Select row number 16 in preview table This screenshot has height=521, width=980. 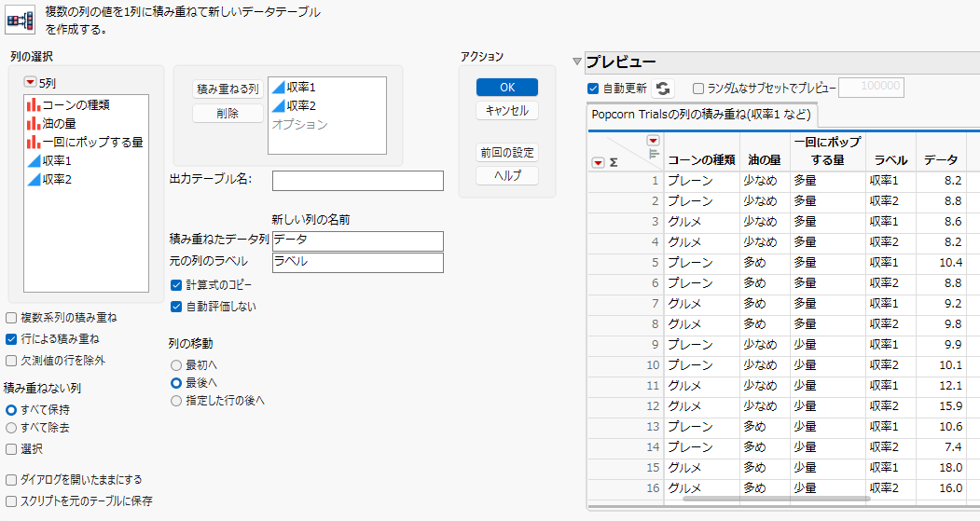point(626,488)
